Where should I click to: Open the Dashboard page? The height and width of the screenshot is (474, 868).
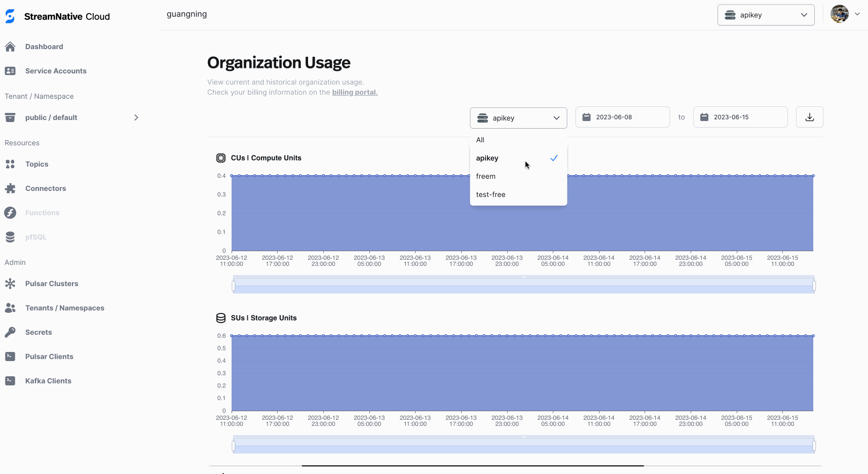(x=44, y=46)
